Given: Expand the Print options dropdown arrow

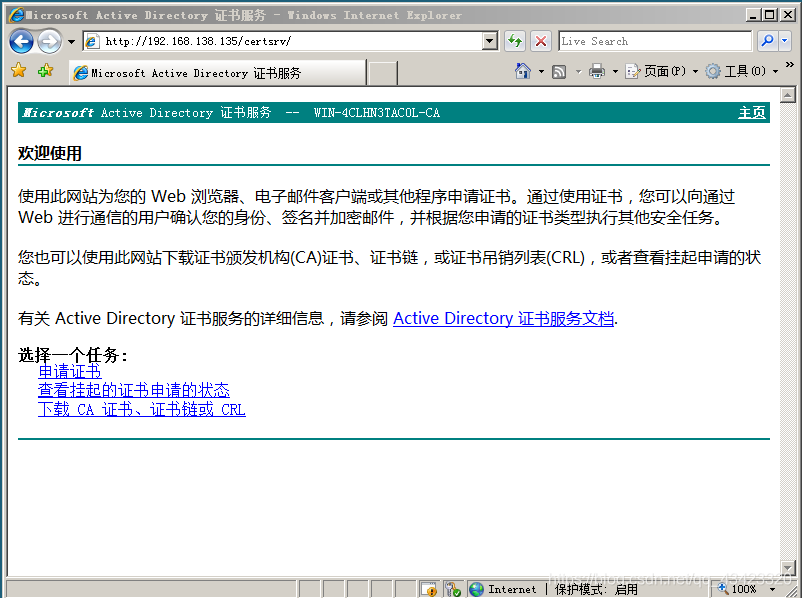Looking at the screenshot, I should click(615, 71).
